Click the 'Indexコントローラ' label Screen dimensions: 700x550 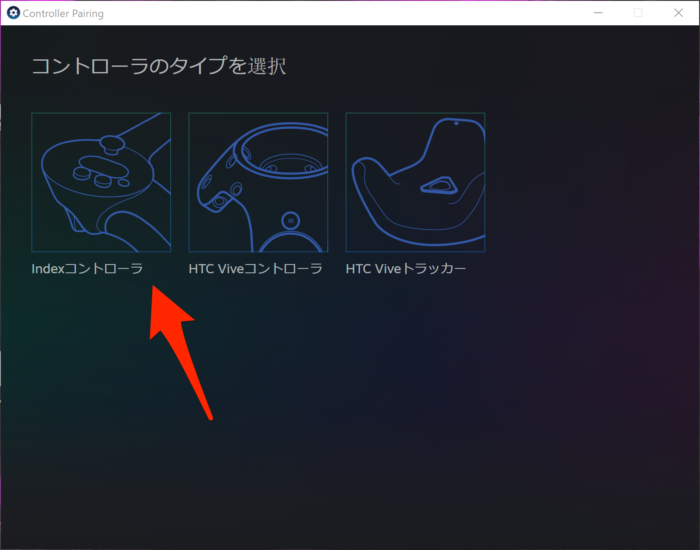tap(87, 269)
